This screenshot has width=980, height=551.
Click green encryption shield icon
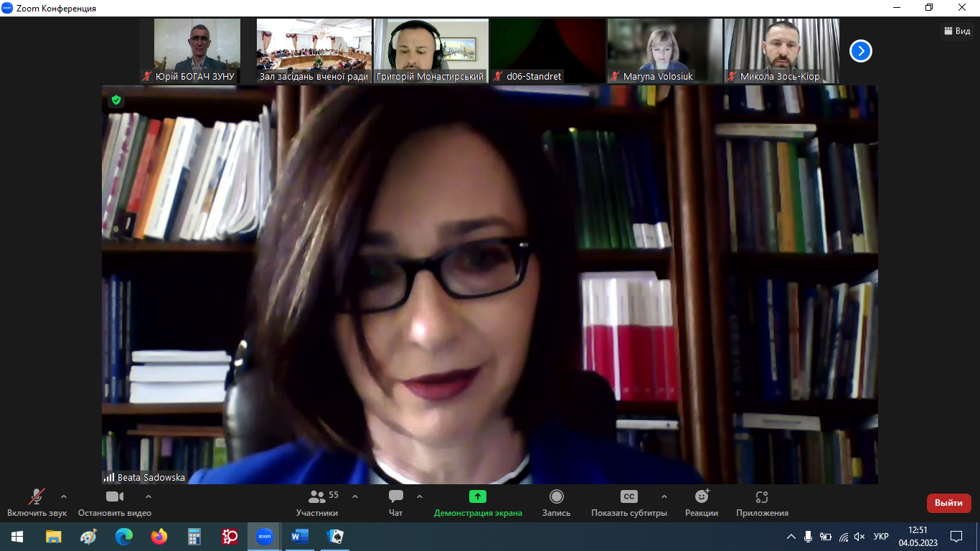click(x=116, y=100)
